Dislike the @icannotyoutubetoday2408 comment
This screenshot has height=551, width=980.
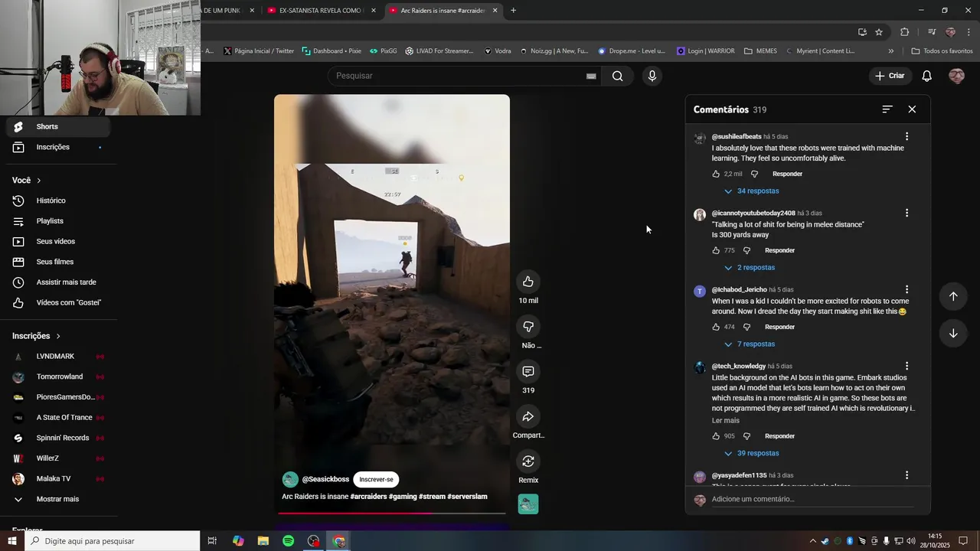click(746, 250)
